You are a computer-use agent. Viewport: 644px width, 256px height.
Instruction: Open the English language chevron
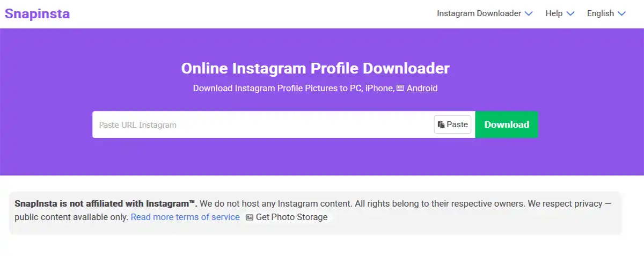[x=622, y=13]
